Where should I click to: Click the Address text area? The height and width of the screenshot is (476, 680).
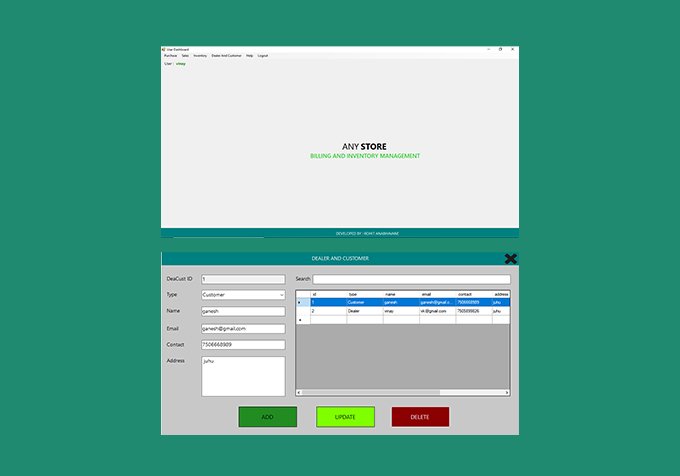[243, 376]
